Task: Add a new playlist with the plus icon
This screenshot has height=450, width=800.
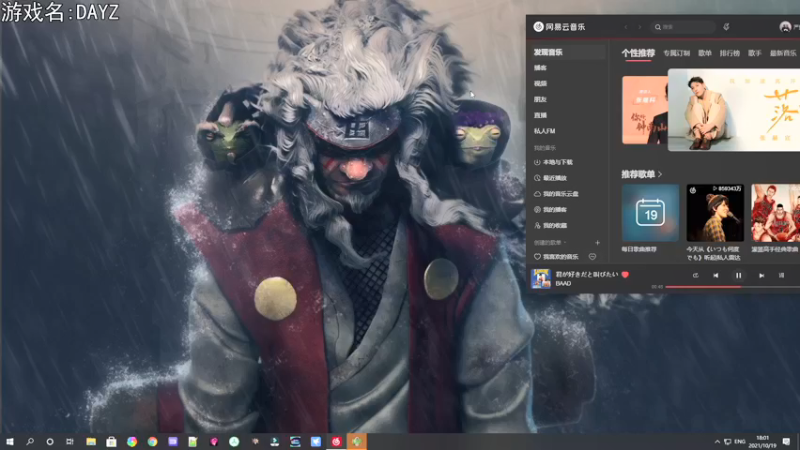Action: 597,243
